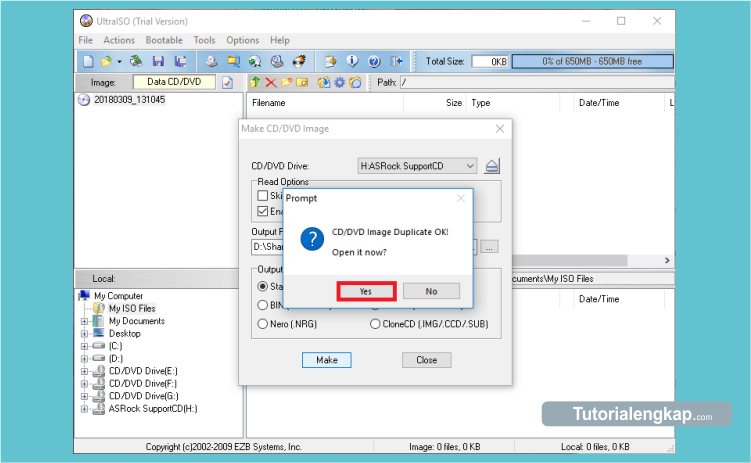Image resolution: width=751 pixels, height=463 pixels.
Task: Expand the CD/DVD Drive(G:) node
Action: [x=84, y=396]
